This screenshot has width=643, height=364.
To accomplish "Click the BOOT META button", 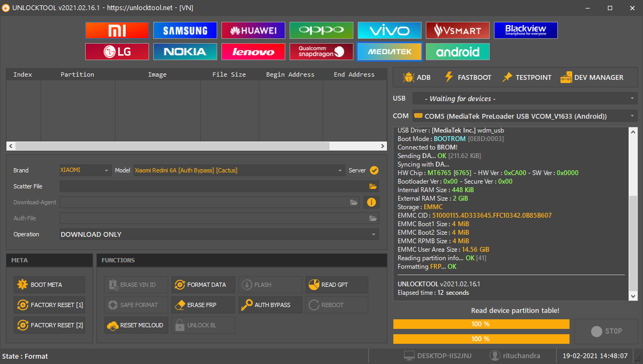I will (50, 285).
